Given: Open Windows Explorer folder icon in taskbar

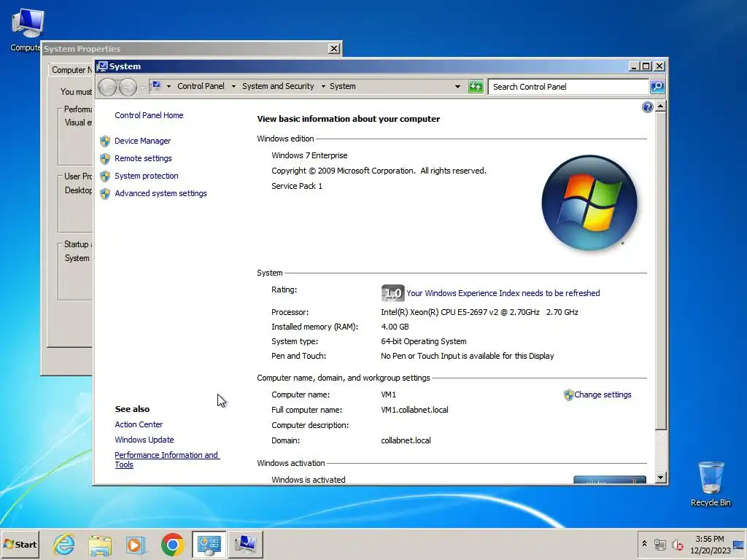Looking at the screenshot, I should pyautogui.click(x=100, y=544).
